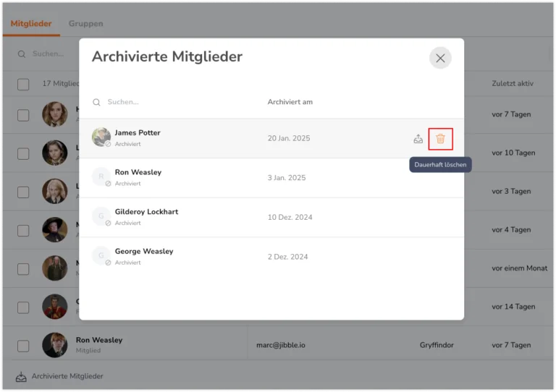
Task: Click member avatar in vor 14 Tagen row
Action: point(54,307)
